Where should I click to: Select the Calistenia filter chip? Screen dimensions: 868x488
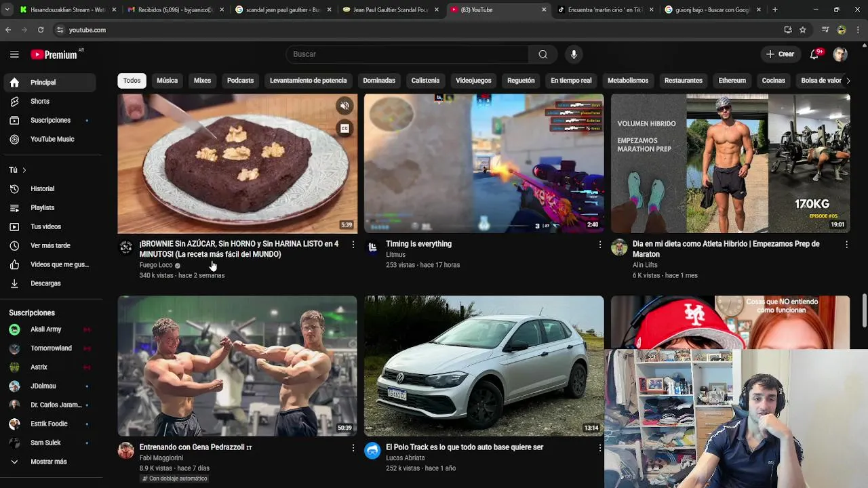425,81
